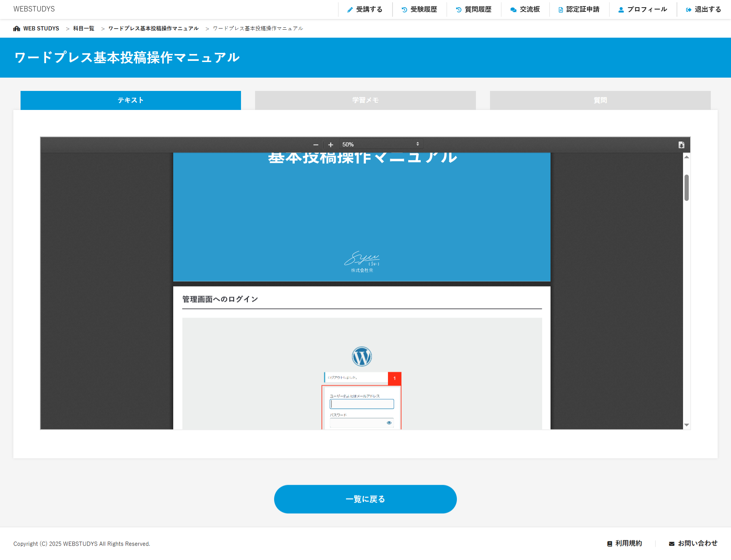The image size is (731, 560).
Task: Click the mail icon next to お問い合わせ
Action: click(x=672, y=543)
